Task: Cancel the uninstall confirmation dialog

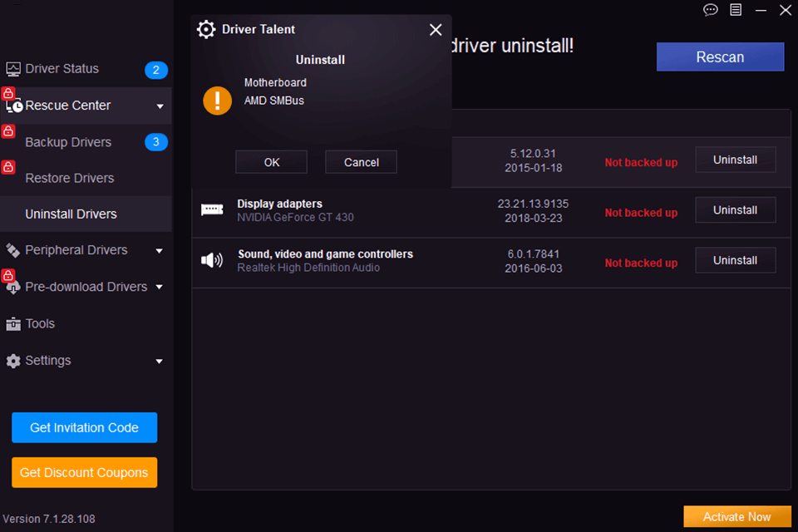Action: coord(361,161)
